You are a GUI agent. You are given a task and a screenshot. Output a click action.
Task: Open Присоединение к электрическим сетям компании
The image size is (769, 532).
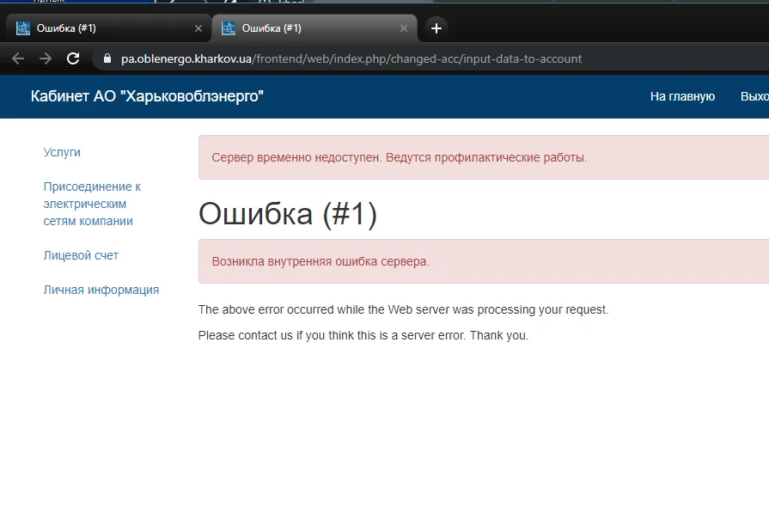click(92, 204)
